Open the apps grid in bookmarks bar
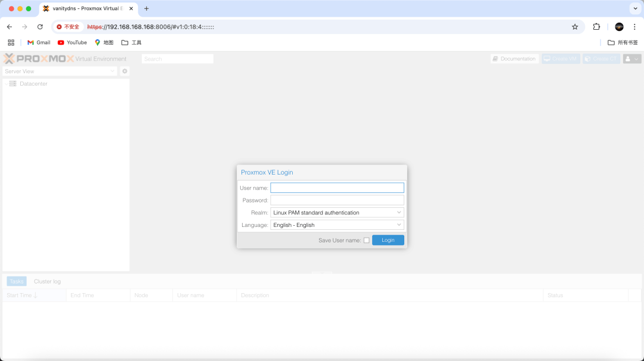Screen dimensions: 644x361 coord(11,42)
